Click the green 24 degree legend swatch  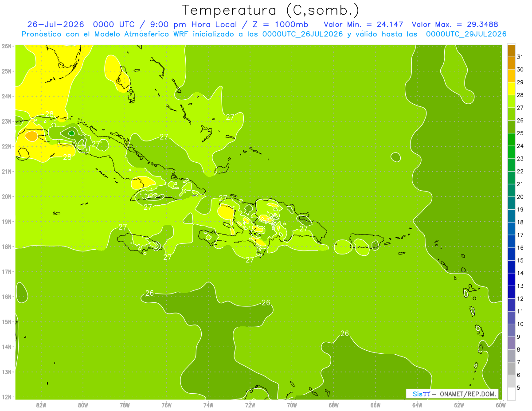511,140
